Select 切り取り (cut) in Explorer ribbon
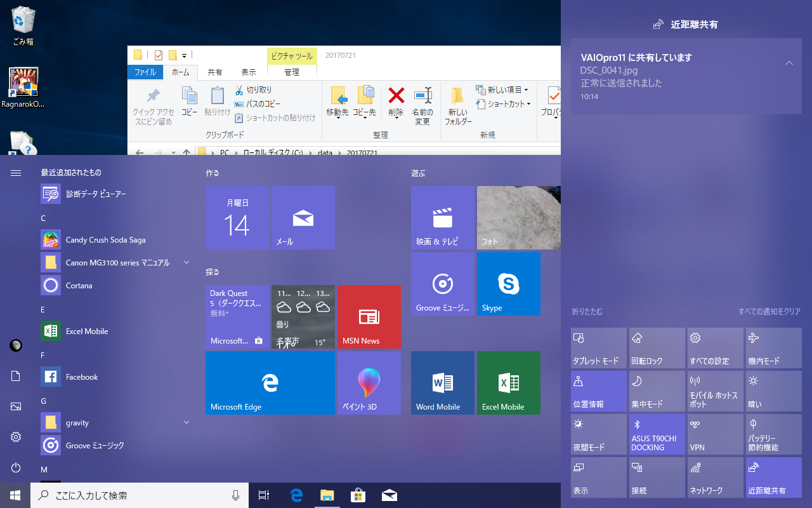Screen dimensions: 812x508 253,90
